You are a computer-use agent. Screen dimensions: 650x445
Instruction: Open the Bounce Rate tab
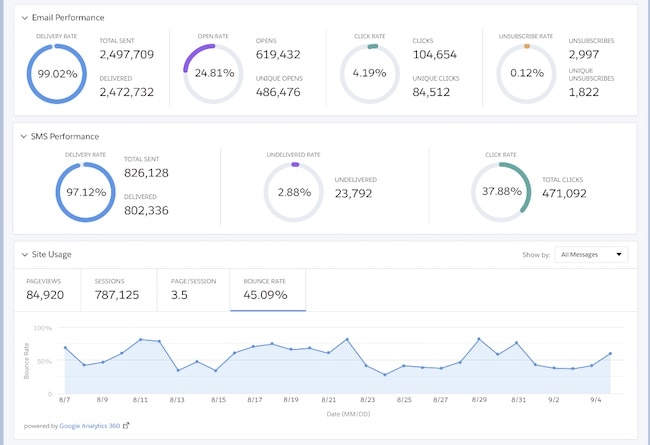267,289
